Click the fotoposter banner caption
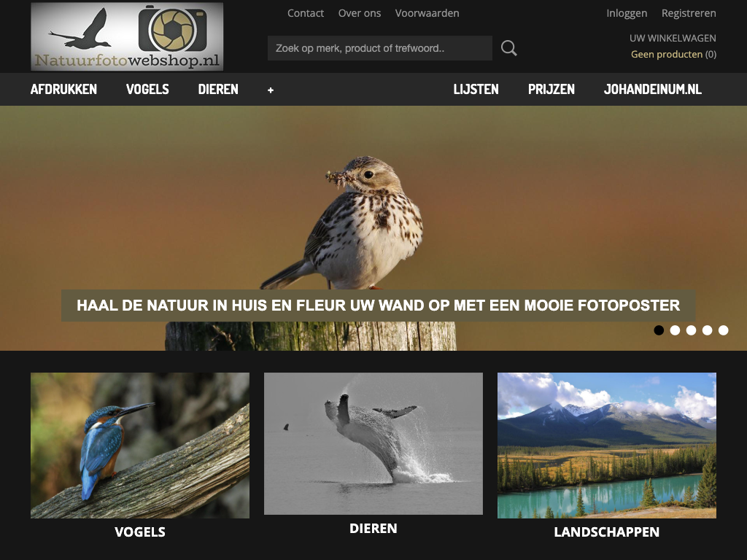Viewport: 747px width, 560px height. tap(379, 306)
